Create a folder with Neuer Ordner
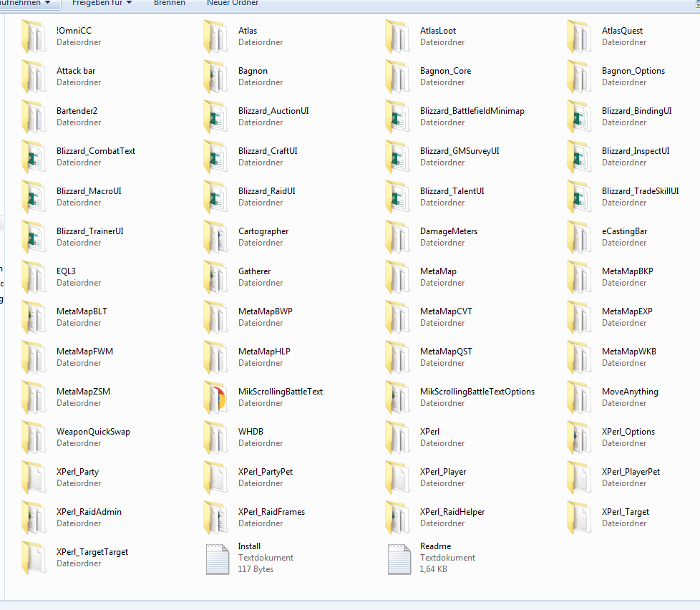This screenshot has width=700, height=610. point(233,3)
